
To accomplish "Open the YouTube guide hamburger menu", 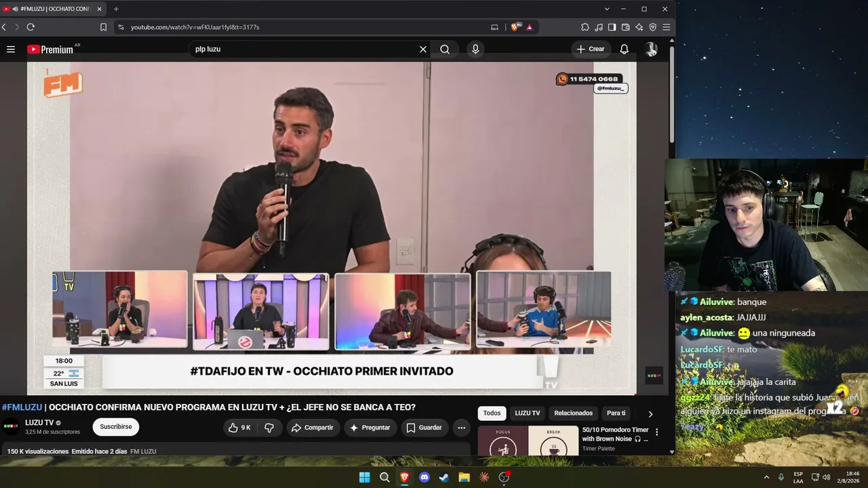I will [x=11, y=49].
